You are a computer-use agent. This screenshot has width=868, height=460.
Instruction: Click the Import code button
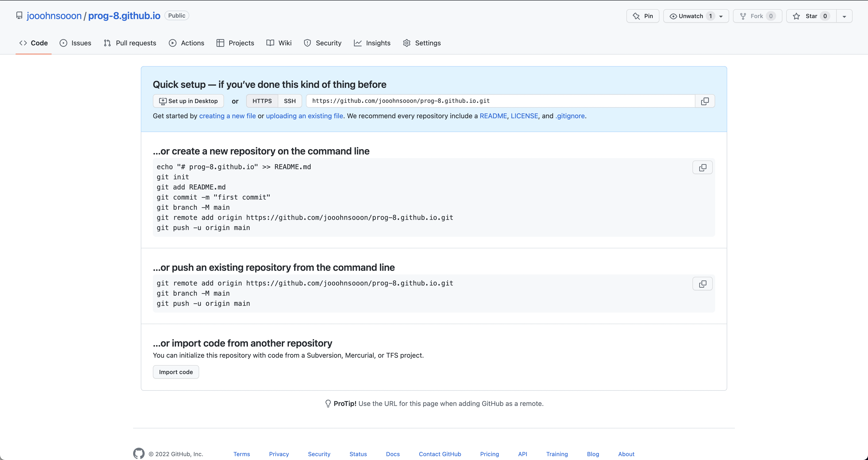tap(176, 372)
